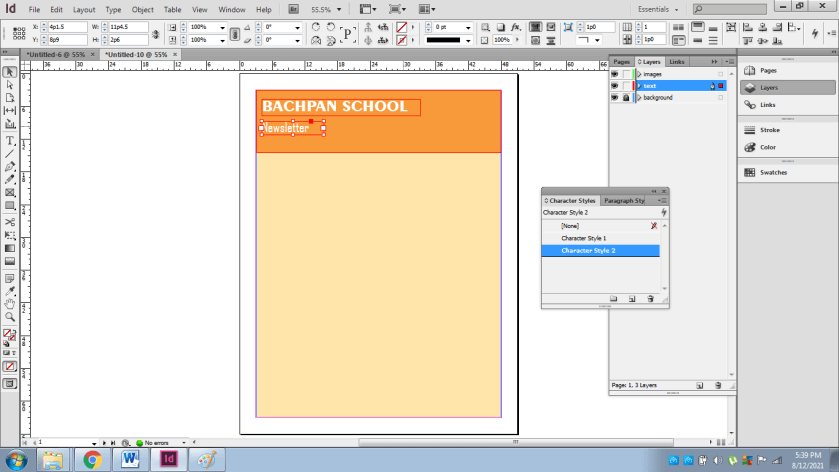The width and height of the screenshot is (839, 472).
Task: Create new character style icon
Action: [x=632, y=298]
